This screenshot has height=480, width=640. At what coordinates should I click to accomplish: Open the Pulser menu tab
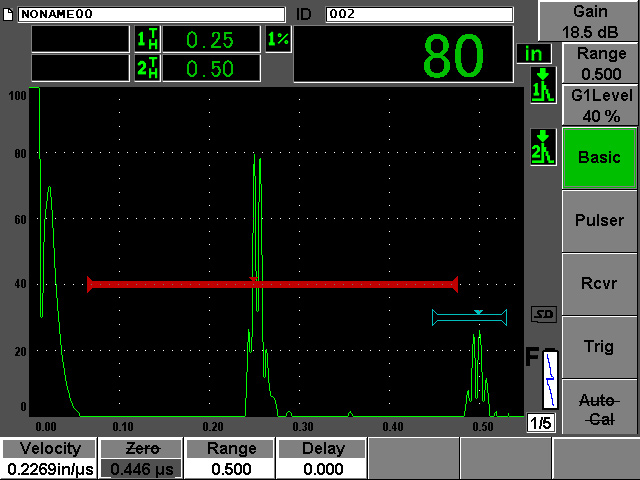click(599, 220)
